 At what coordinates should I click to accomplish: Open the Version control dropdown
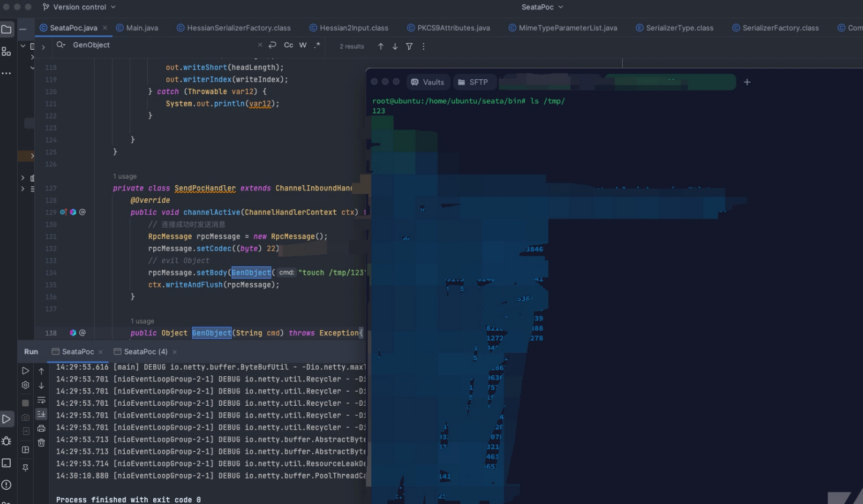[x=79, y=7]
